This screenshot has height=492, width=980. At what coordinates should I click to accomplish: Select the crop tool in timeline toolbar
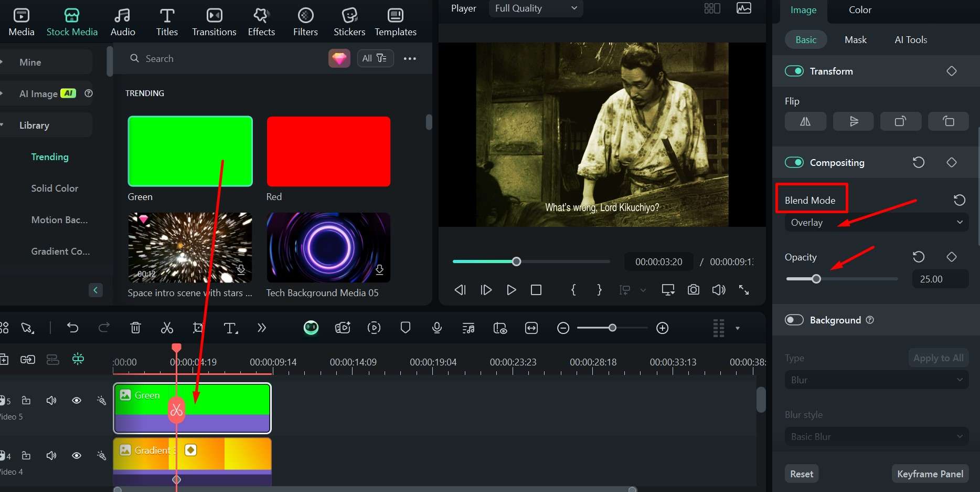point(198,328)
